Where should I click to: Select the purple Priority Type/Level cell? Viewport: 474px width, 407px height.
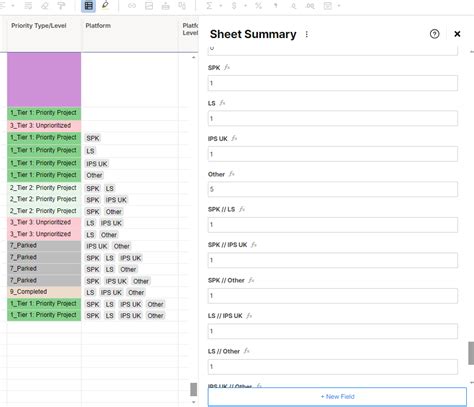pos(44,80)
